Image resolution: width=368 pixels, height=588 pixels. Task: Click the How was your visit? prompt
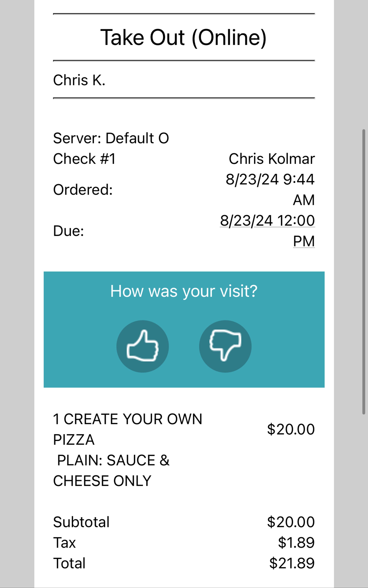click(x=184, y=291)
